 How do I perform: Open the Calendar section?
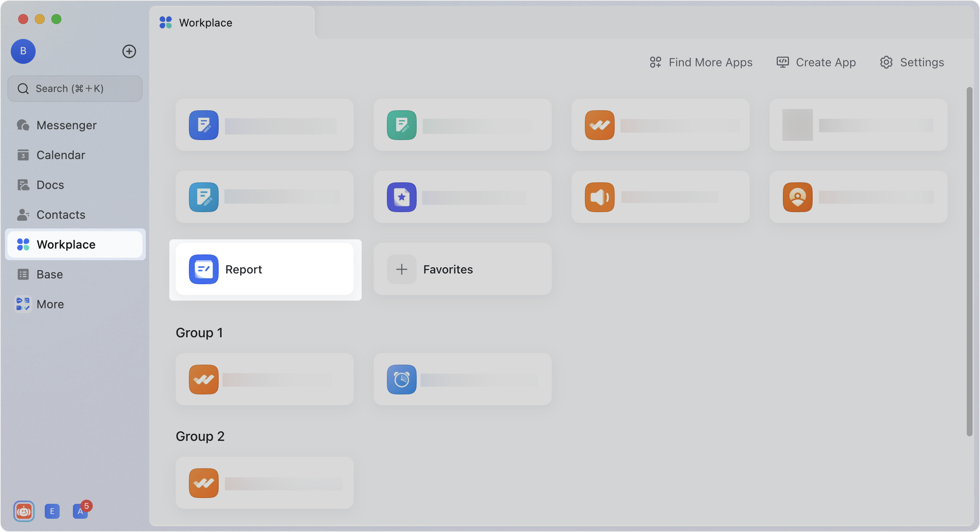click(61, 155)
